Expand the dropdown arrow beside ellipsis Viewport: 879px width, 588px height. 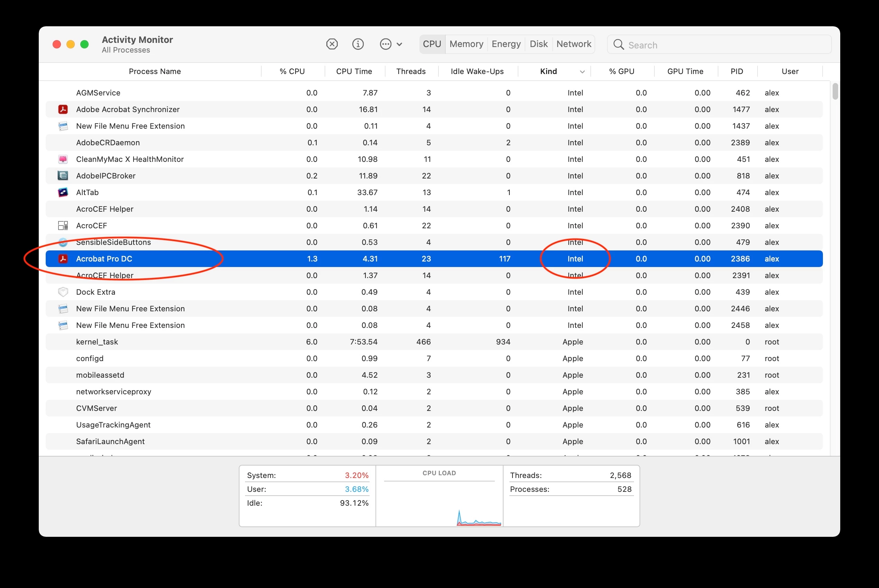pyautogui.click(x=400, y=44)
